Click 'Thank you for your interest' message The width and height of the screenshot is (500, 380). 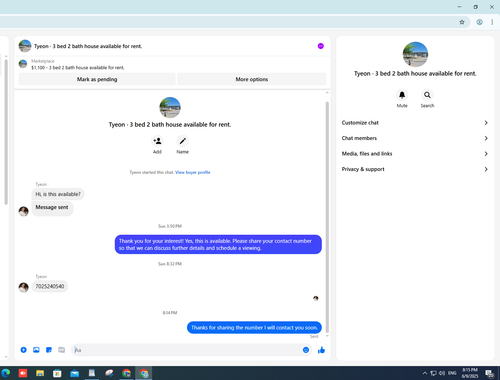click(218, 244)
